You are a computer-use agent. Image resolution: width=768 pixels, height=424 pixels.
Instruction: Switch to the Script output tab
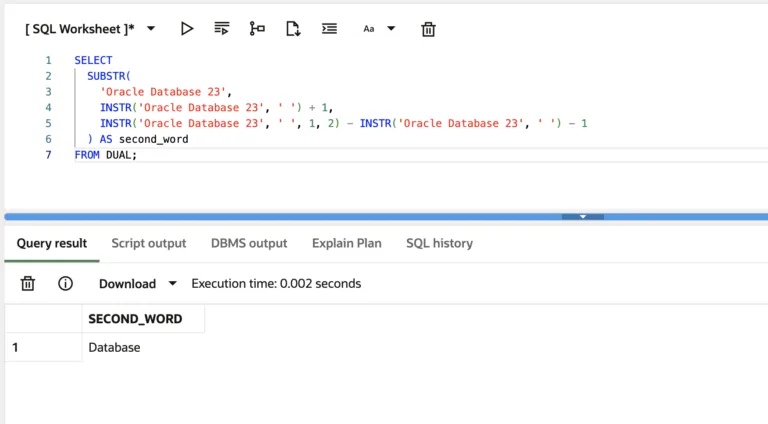click(149, 243)
